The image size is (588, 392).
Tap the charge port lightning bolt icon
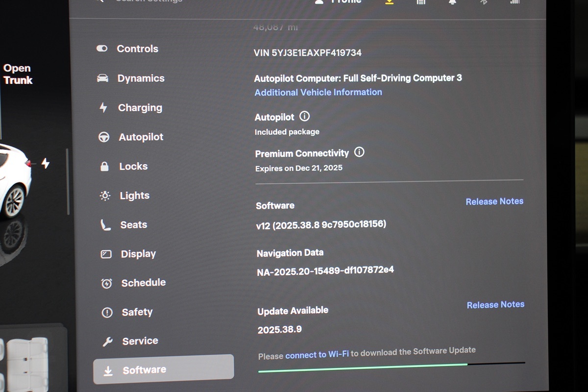tap(46, 163)
